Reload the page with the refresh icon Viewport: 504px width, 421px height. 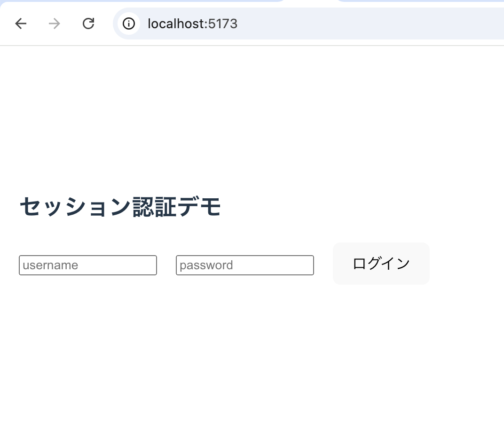(88, 24)
